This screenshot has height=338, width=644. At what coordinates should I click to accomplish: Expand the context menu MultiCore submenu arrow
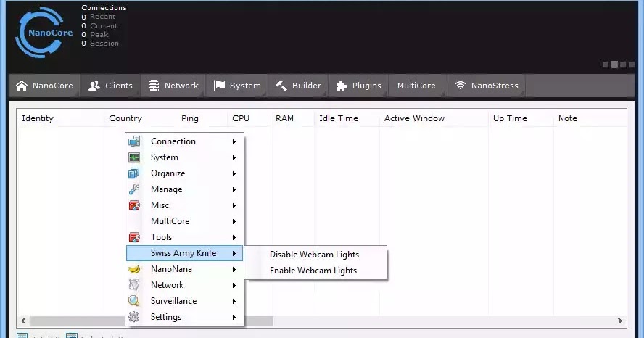tap(234, 221)
